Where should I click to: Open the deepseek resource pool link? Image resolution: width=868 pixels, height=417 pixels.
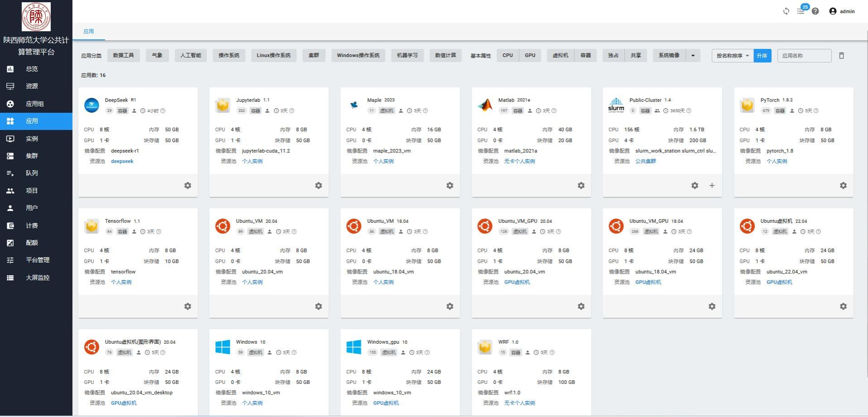click(x=122, y=161)
